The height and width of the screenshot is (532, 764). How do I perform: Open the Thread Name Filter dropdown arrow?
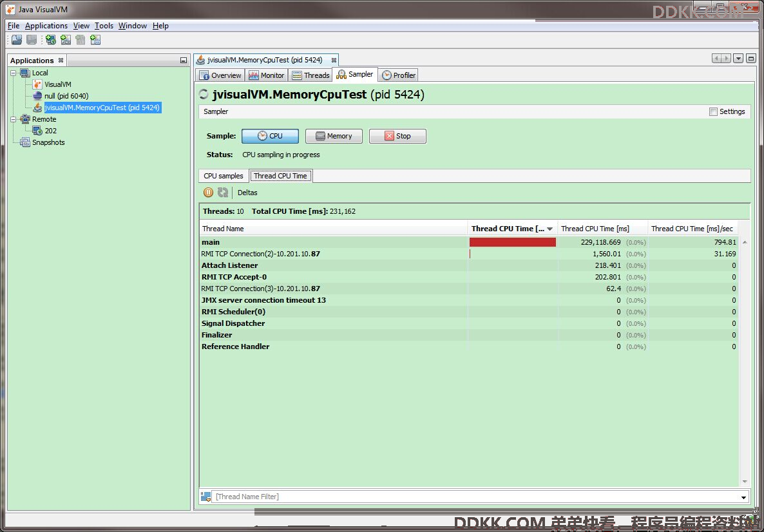click(x=743, y=497)
